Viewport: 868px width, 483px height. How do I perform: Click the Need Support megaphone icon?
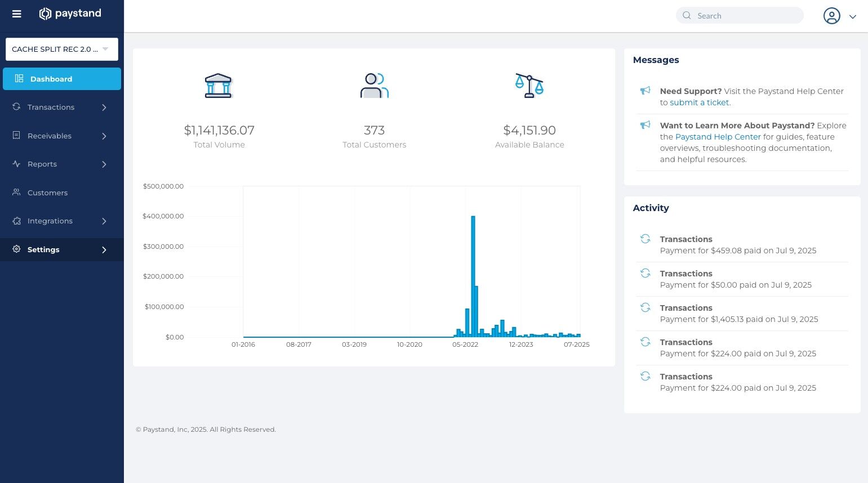pyautogui.click(x=646, y=91)
